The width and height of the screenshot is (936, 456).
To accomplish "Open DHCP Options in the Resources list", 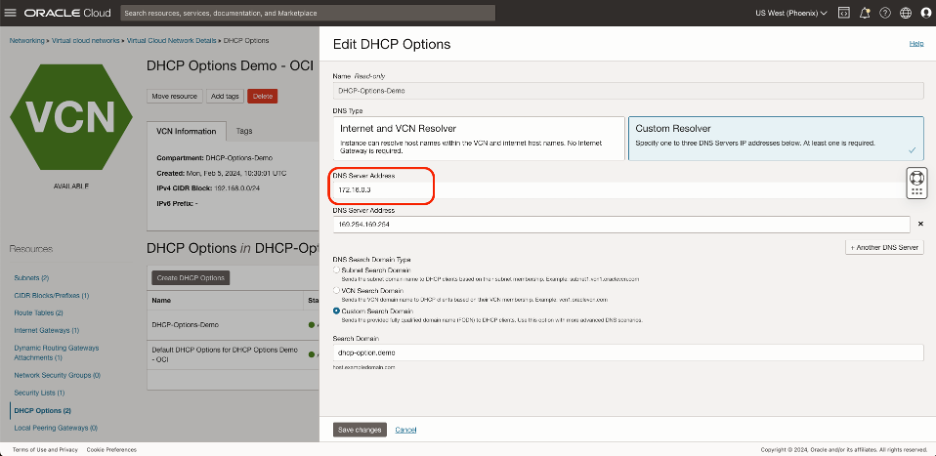I will pos(41,411).
